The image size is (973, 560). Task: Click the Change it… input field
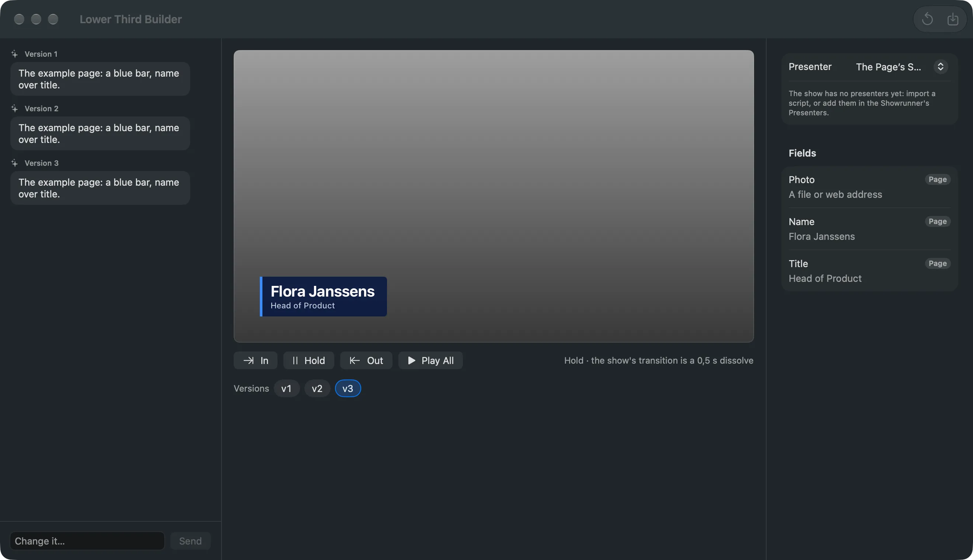[87, 541]
